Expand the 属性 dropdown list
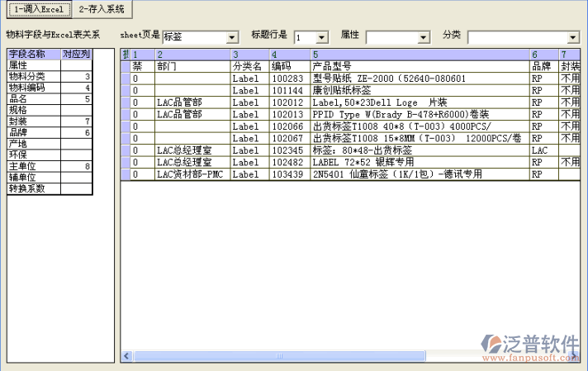Viewport: 588px width, 371px height. pyautogui.click(x=424, y=38)
